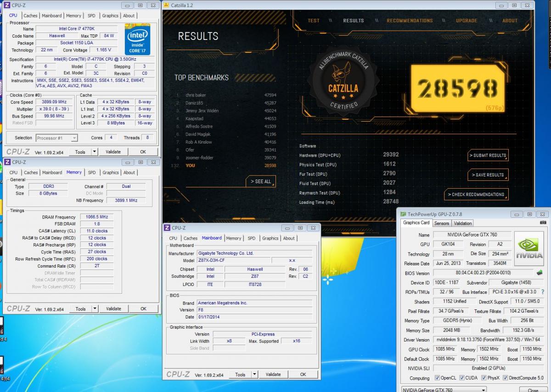
Task: Click OK in the top CPU-Z window
Action: 143,152
